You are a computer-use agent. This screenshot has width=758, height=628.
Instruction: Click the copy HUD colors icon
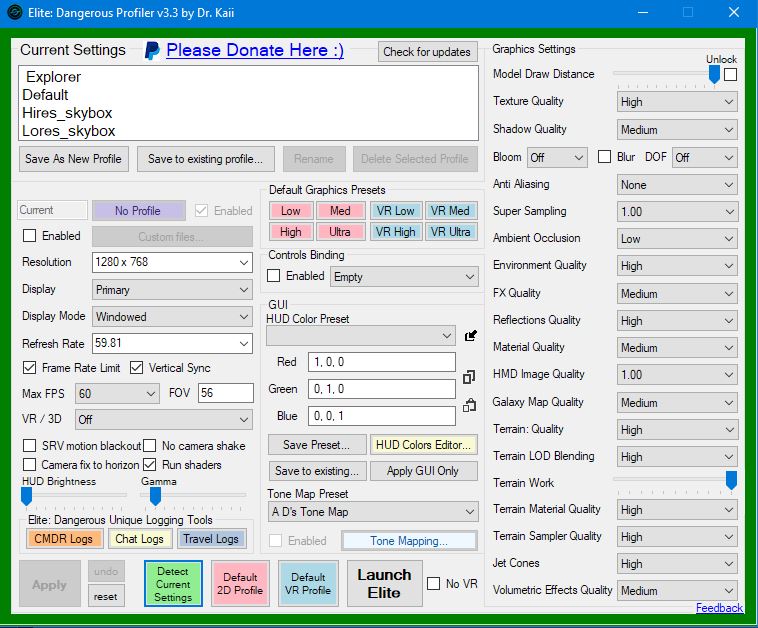point(468,377)
